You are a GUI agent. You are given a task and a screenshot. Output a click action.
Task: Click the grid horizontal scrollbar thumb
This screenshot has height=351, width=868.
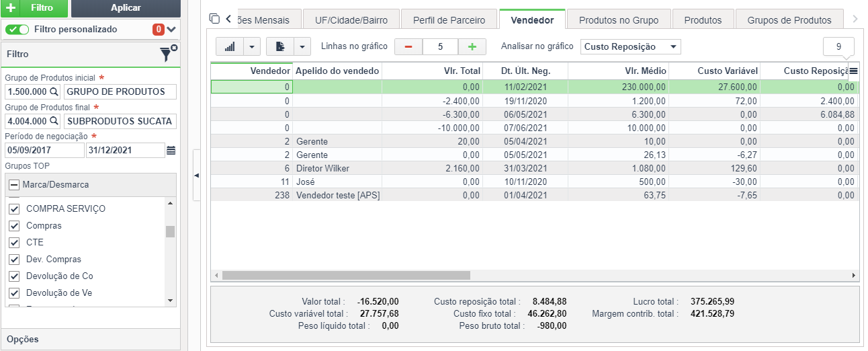coord(346,275)
